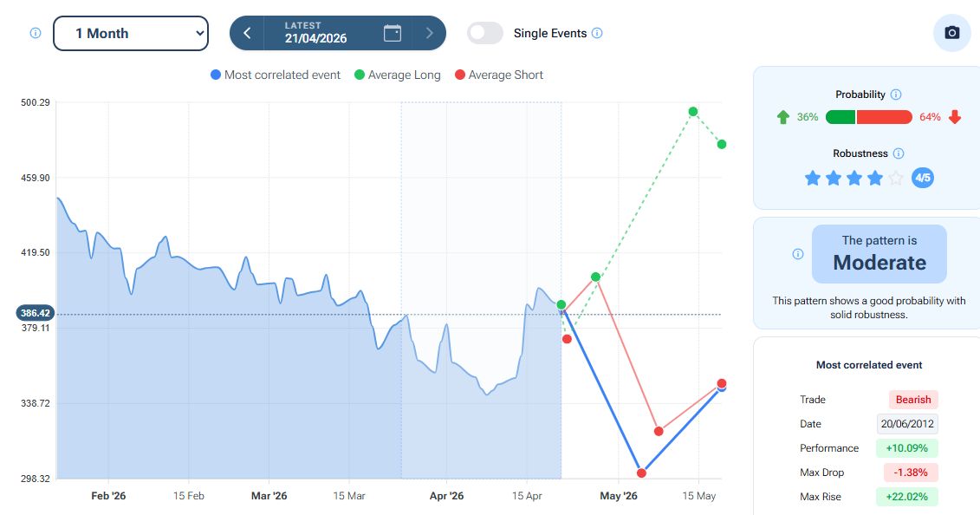Image resolution: width=980 pixels, height=515 pixels.
Task: Click info icon beside Moderate pattern box
Action: [x=798, y=254]
